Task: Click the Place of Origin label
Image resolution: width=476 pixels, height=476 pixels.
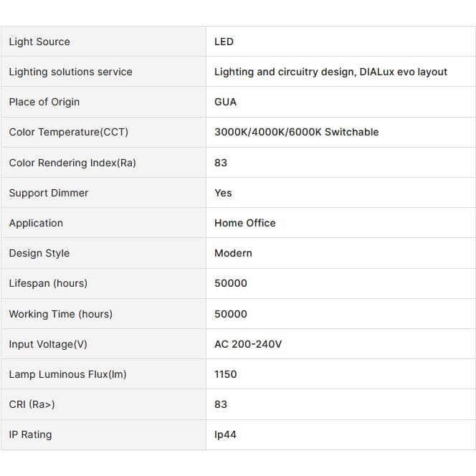Action: [44, 102]
